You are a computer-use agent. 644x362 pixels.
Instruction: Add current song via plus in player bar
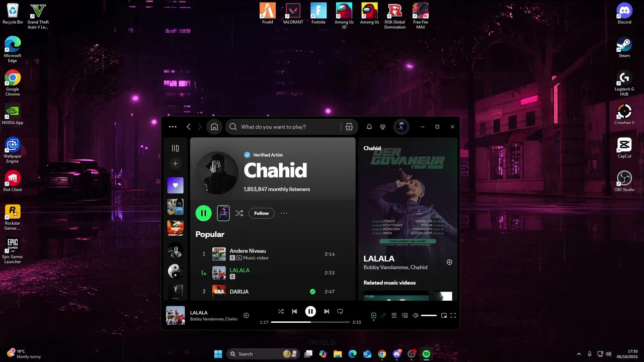[x=246, y=315]
